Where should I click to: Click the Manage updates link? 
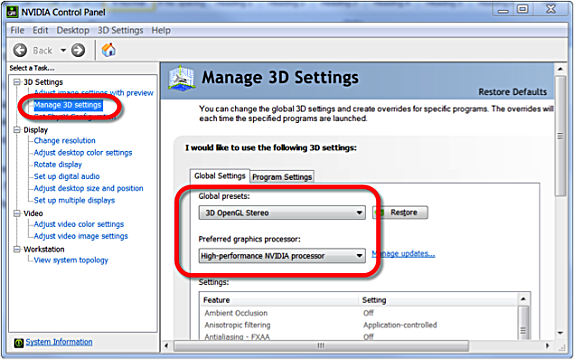(x=403, y=254)
